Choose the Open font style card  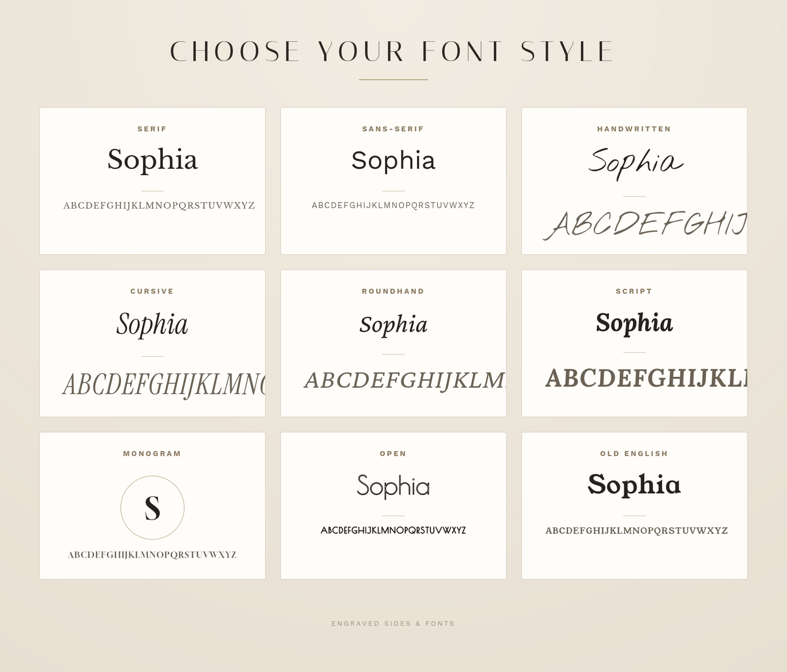[393, 505]
